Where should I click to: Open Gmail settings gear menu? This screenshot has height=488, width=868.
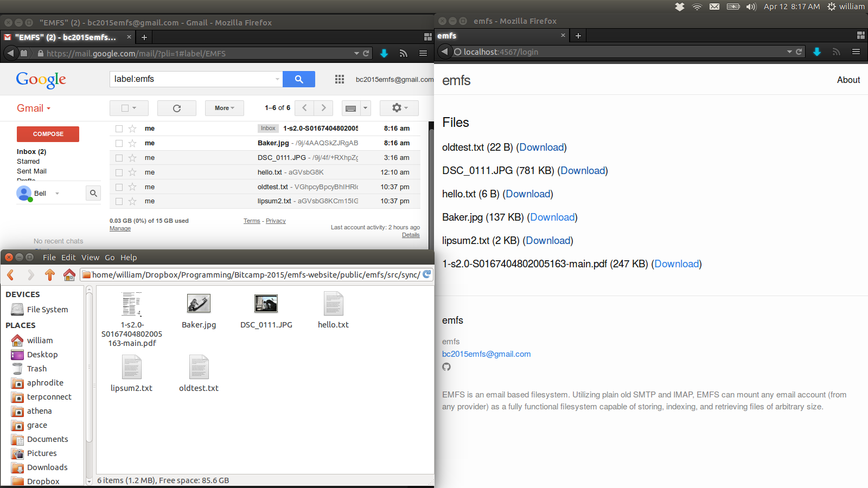[399, 108]
